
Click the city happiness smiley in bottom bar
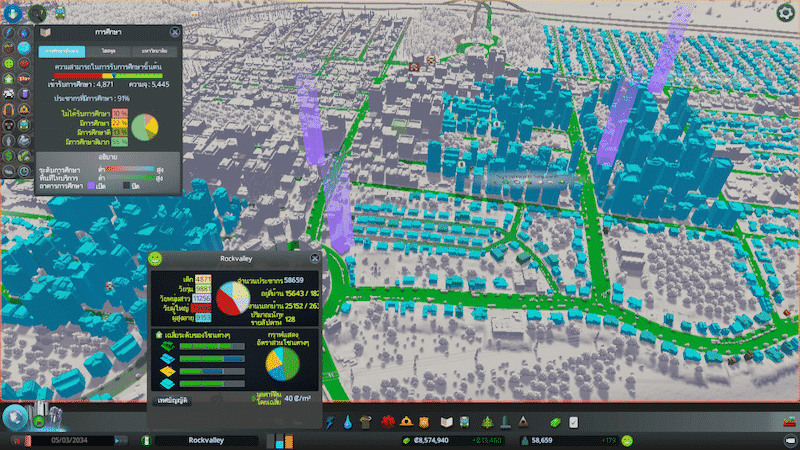click(x=626, y=440)
